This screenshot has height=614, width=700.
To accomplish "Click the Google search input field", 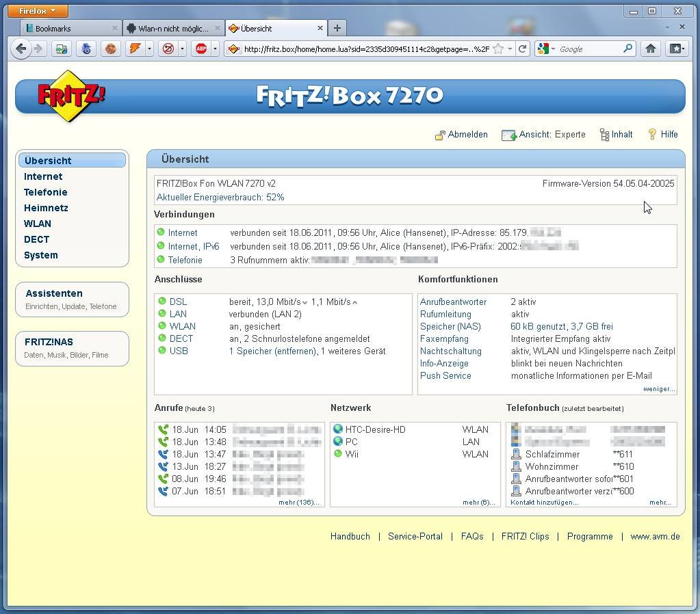I will (x=589, y=49).
